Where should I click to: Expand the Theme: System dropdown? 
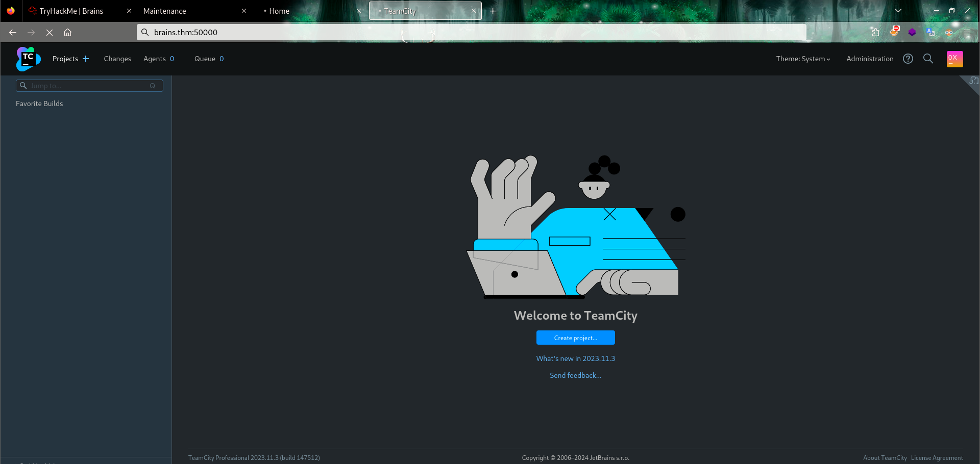pos(802,59)
